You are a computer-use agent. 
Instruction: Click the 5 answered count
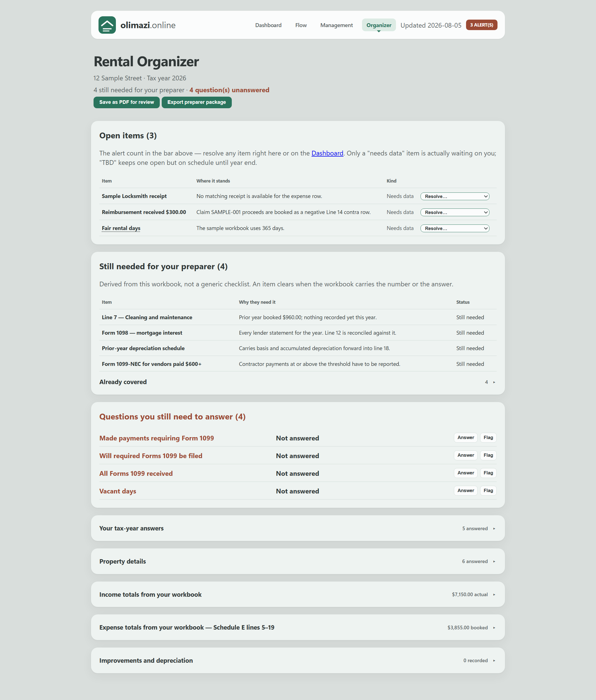[475, 528]
